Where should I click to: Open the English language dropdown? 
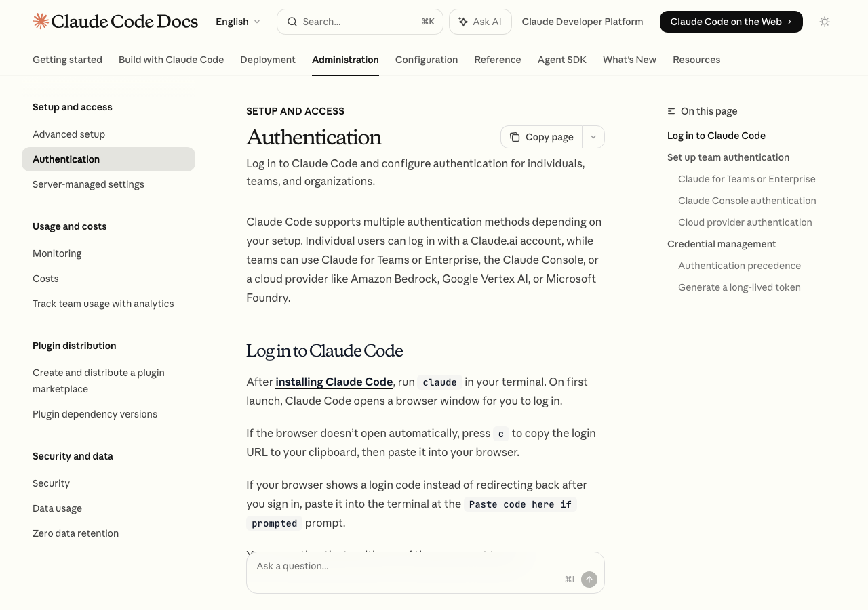tap(237, 22)
